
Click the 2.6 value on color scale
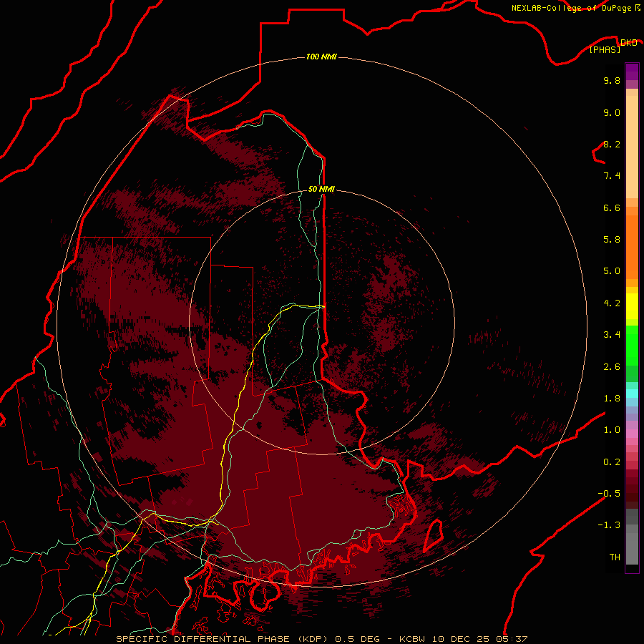(x=612, y=367)
